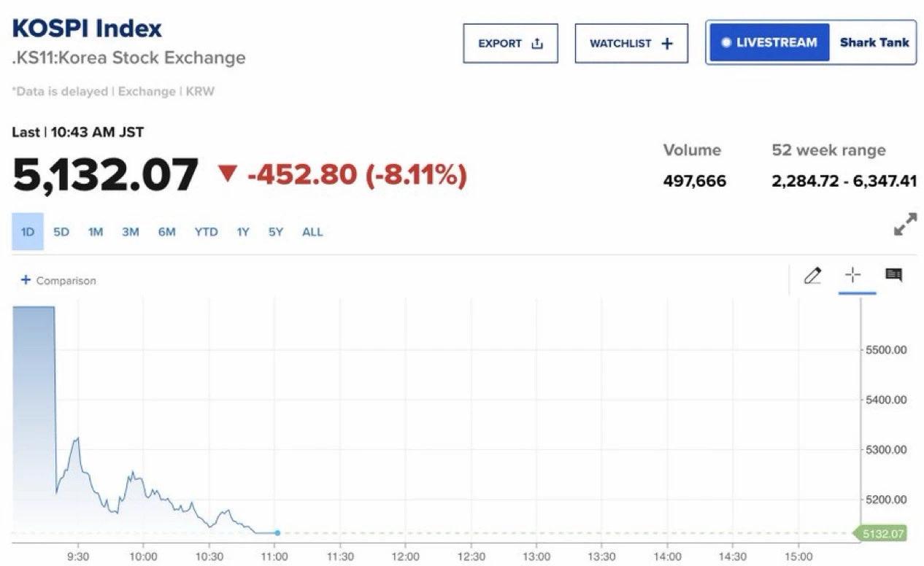Switch to the 5D time range tab
This screenshot has width=924, height=566.
[61, 231]
